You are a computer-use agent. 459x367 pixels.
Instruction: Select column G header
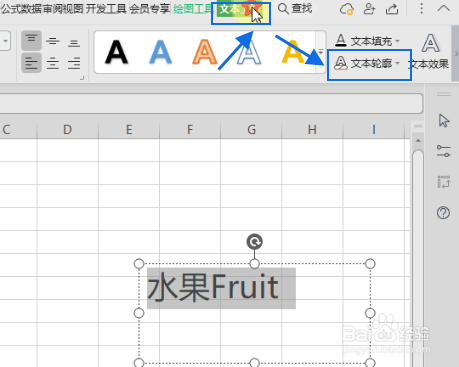click(251, 129)
